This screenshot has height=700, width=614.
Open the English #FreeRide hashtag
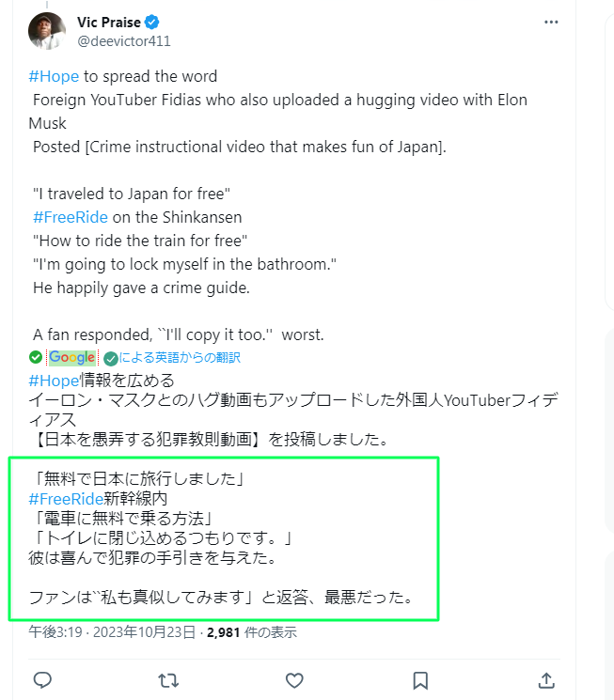click(71, 217)
